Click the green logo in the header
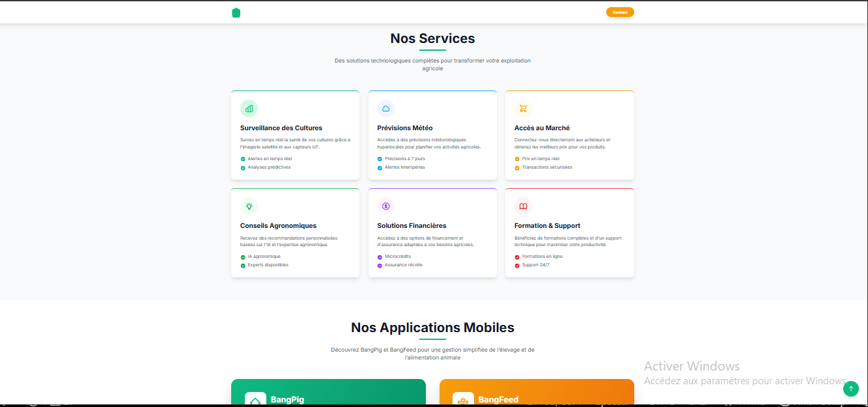 click(236, 12)
